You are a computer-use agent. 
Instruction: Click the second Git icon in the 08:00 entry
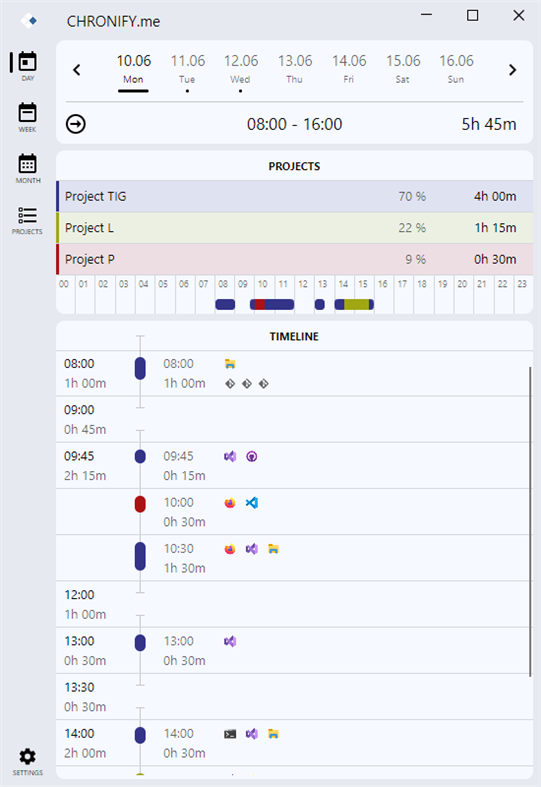tap(247, 384)
